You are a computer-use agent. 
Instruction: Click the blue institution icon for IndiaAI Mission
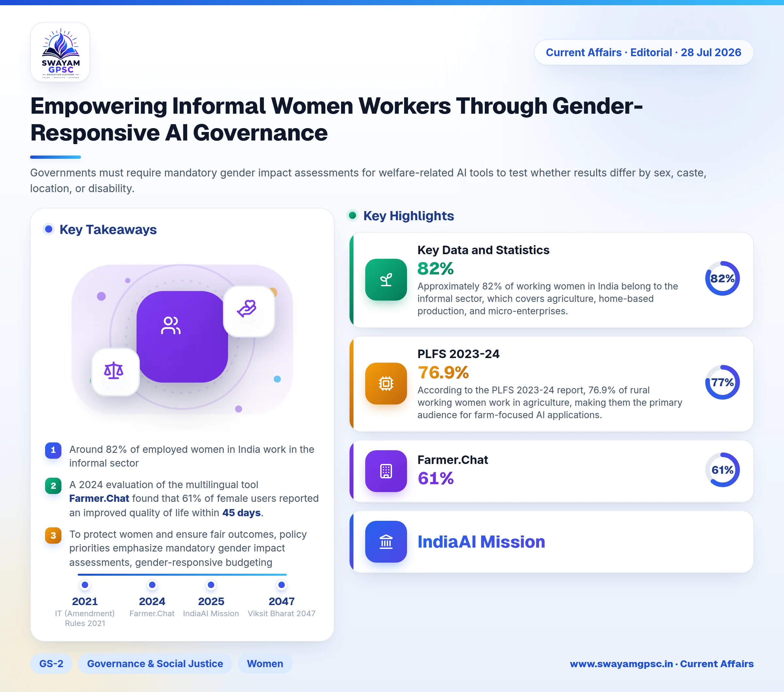(x=386, y=542)
